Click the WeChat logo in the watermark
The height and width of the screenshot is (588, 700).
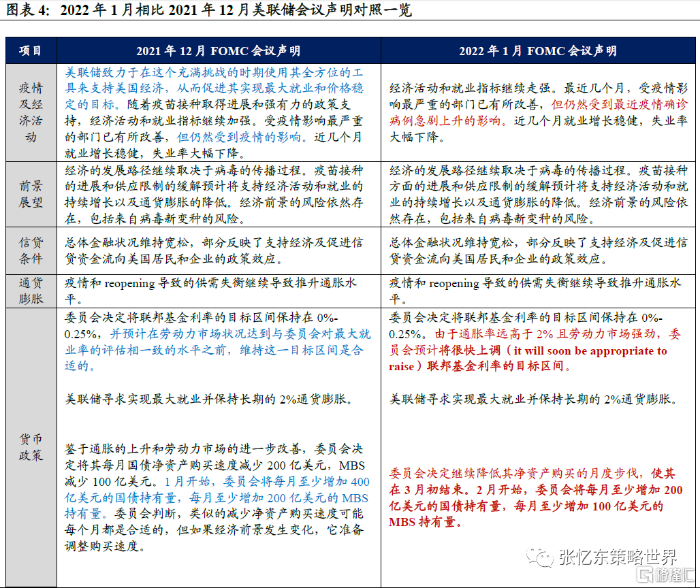(543, 557)
